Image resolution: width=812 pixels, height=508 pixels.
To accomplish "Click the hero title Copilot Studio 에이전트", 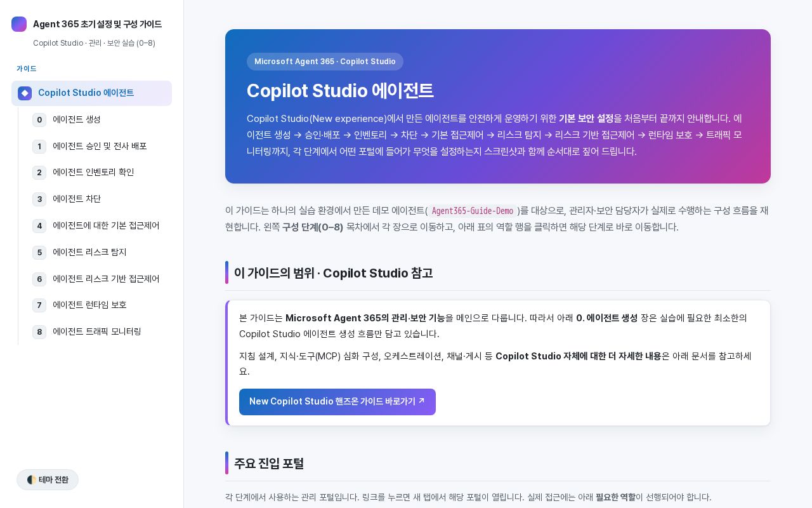I will pos(340,91).
